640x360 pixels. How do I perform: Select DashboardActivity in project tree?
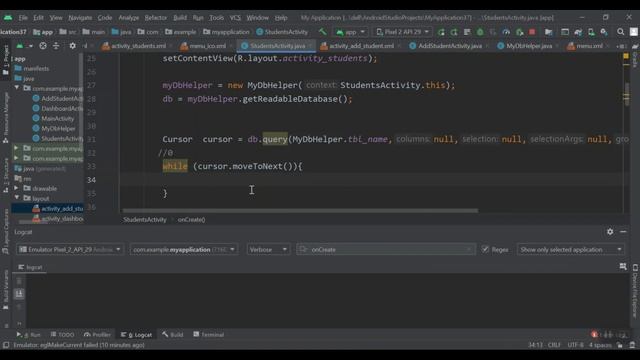click(57, 109)
